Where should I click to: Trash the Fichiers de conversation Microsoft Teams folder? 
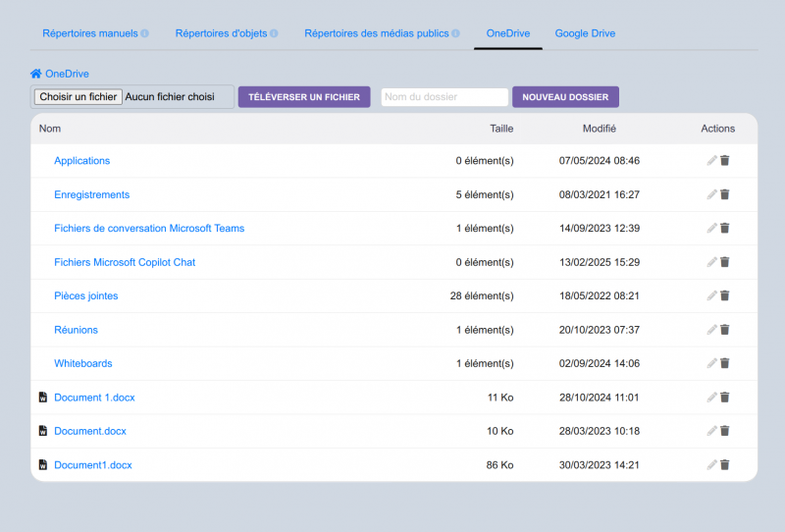point(724,228)
